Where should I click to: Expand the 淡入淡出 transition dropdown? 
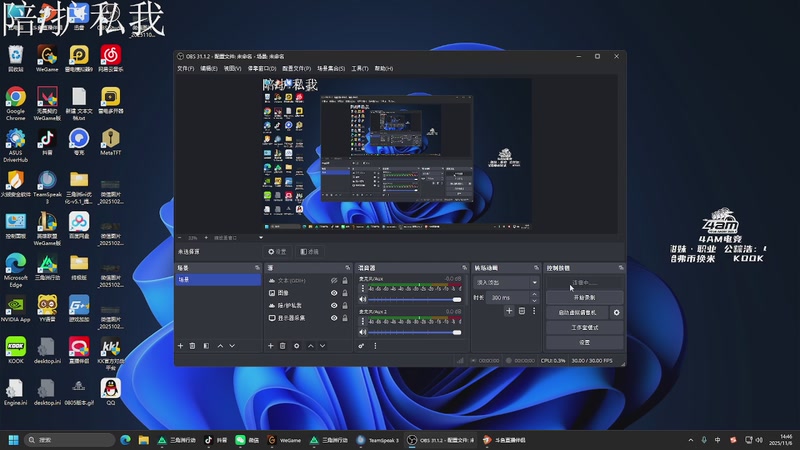506,283
